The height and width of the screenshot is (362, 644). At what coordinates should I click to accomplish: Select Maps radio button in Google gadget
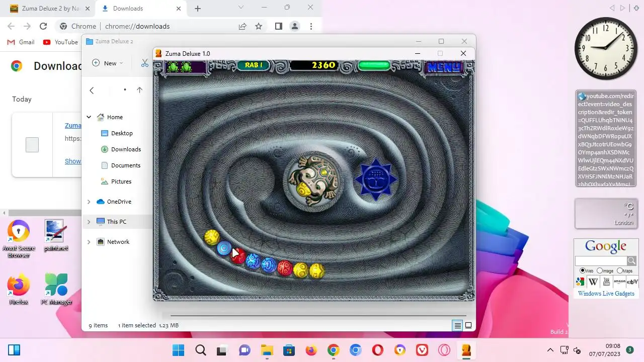coord(620,270)
